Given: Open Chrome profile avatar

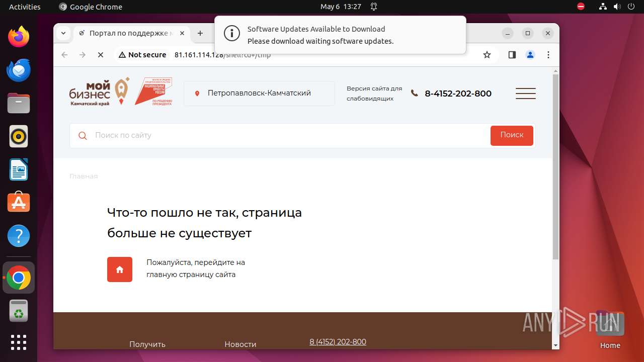Looking at the screenshot, I should (x=530, y=55).
